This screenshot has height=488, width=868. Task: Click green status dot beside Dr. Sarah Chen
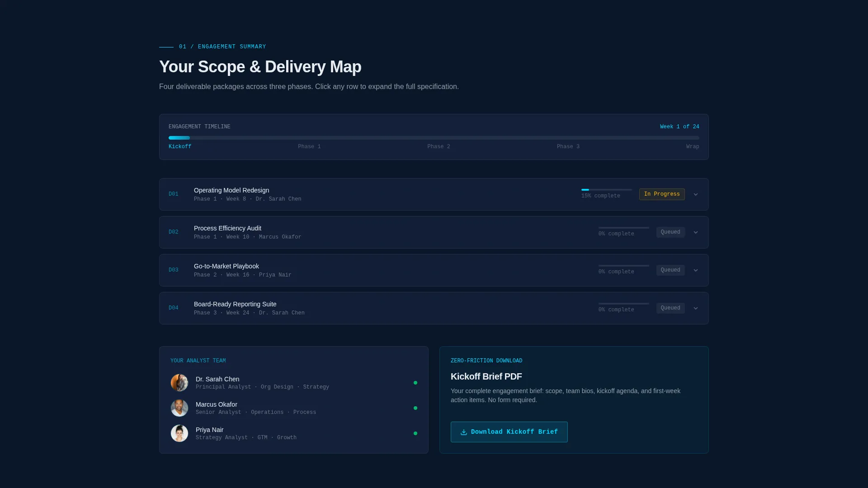pyautogui.click(x=415, y=383)
